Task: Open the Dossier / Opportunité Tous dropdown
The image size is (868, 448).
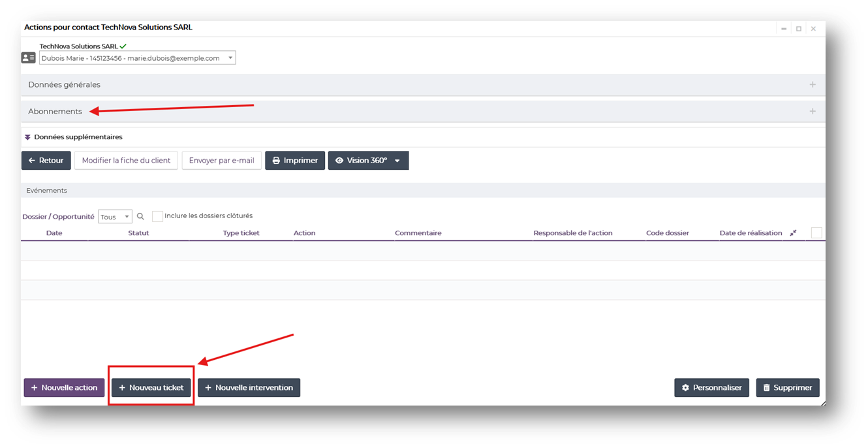Action: click(x=115, y=217)
